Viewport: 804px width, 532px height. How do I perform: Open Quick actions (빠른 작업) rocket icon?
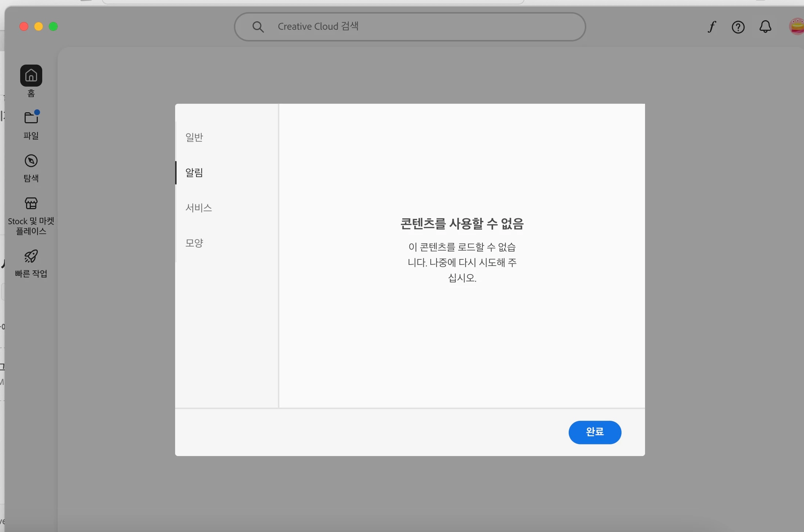[31, 256]
